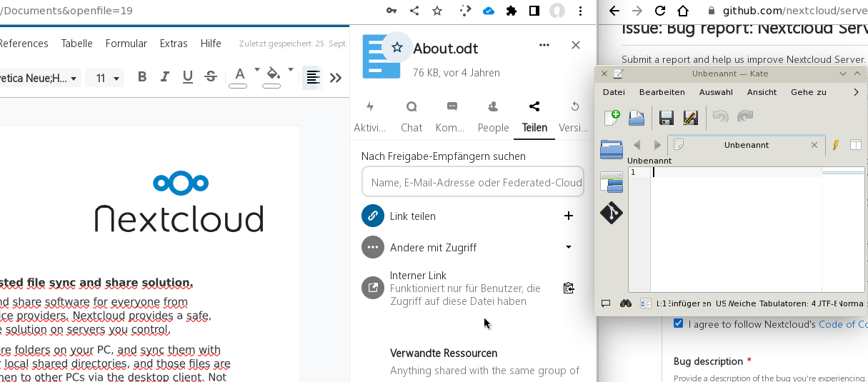Open Kate's Documents sidebar panel
Screen dimensions: 868x382
(612, 149)
